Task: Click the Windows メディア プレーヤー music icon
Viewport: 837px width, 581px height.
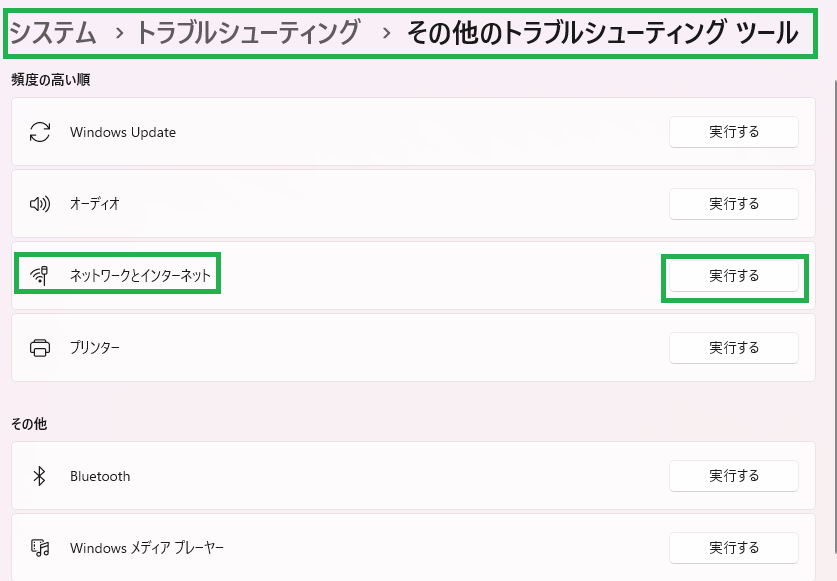Action: 40,547
